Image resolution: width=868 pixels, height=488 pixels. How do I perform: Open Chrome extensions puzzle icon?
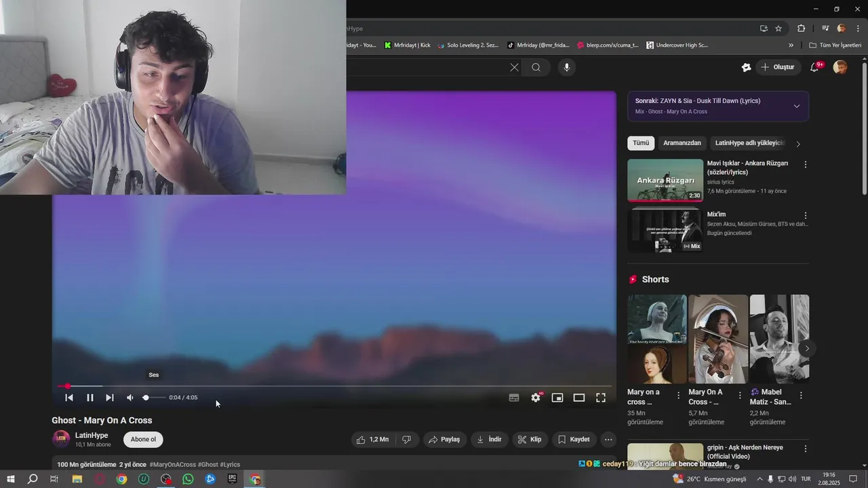pos(802,28)
